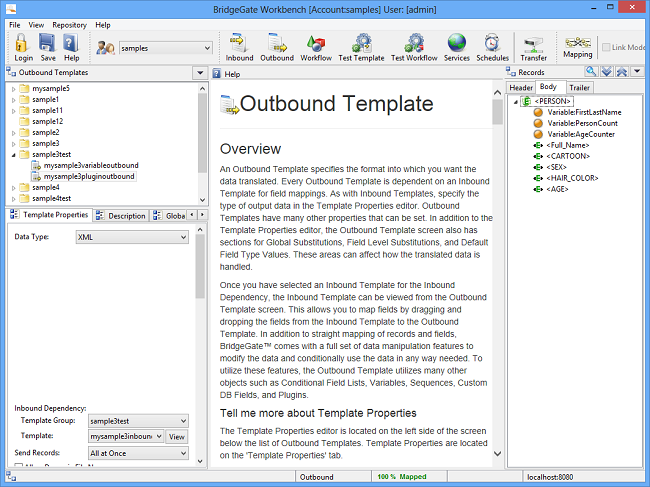
Task: Click the template tree scroll down arrow
Action: click(202, 200)
